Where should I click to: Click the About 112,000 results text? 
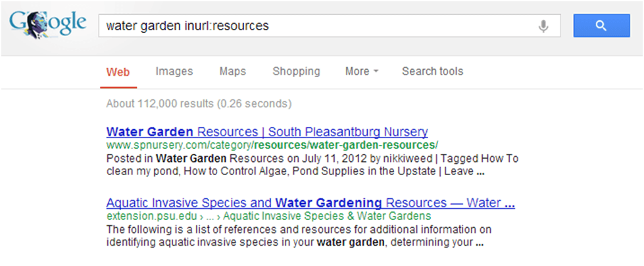coord(199,103)
